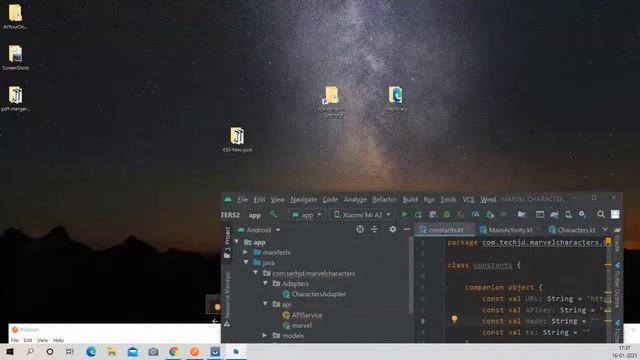The height and width of the screenshot is (360, 640).
Task: Run the app with green play button
Action: point(404,214)
